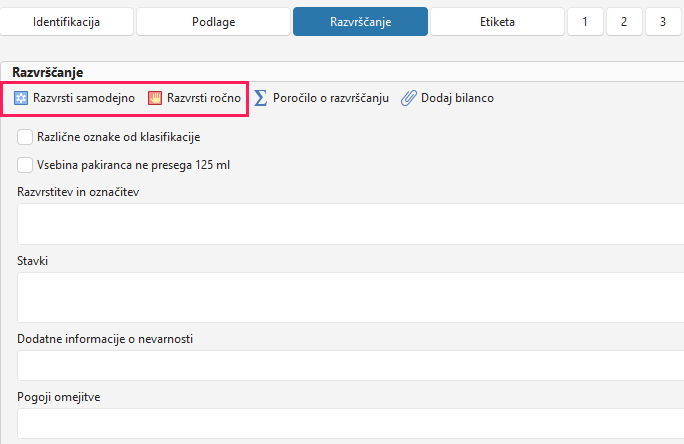The width and height of the screenshot is (684, 444).
Task: Click the Razvrsti samodejno gear icon
Action: tap(21, 98)
